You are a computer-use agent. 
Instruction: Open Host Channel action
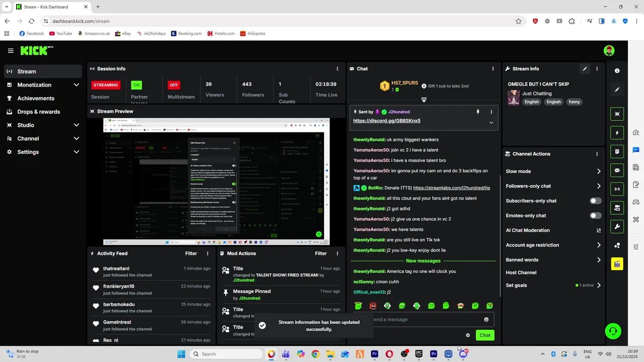[x=521, y=273]
